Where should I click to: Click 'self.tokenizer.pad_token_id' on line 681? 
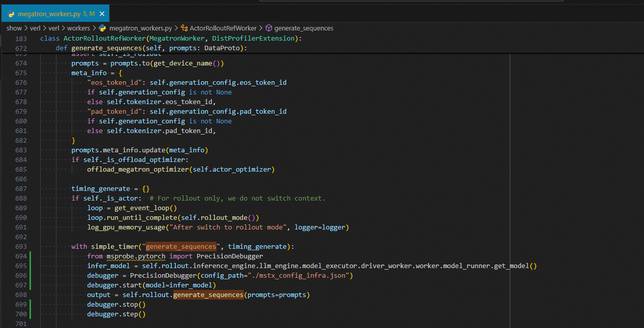pos(160,131)
